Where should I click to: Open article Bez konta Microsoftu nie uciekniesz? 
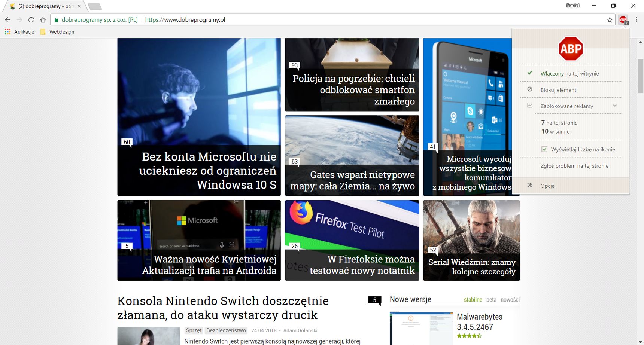tap(208, 171)
